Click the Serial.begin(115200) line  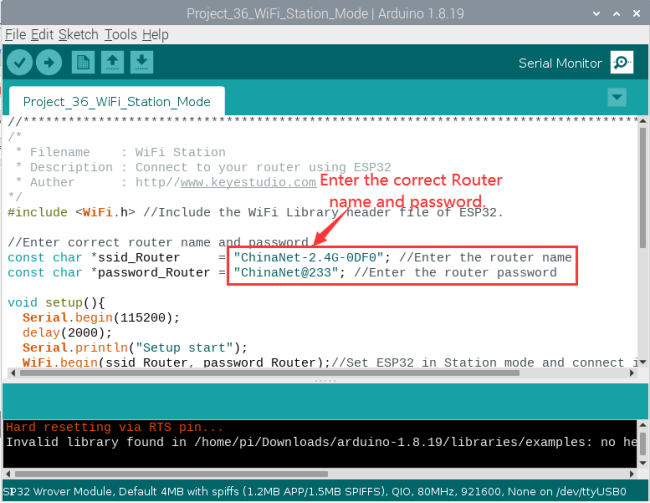coord(101,318)
